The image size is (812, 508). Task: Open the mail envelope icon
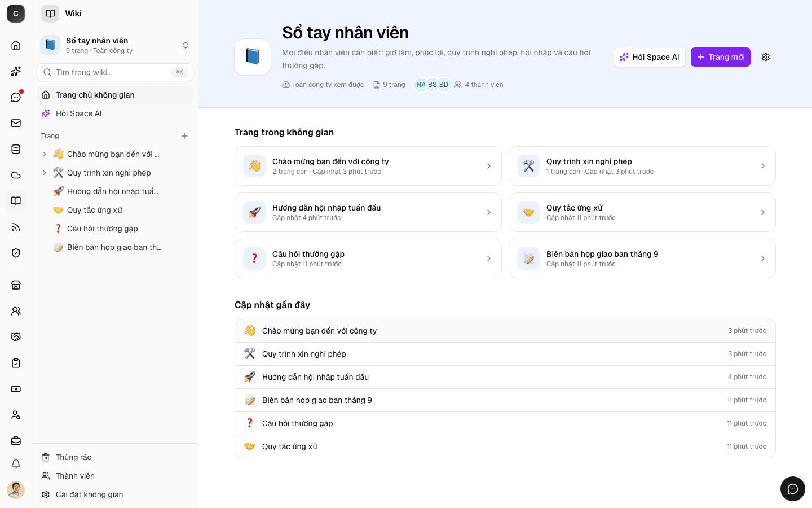pyautogui.click(x=16, y=123)
